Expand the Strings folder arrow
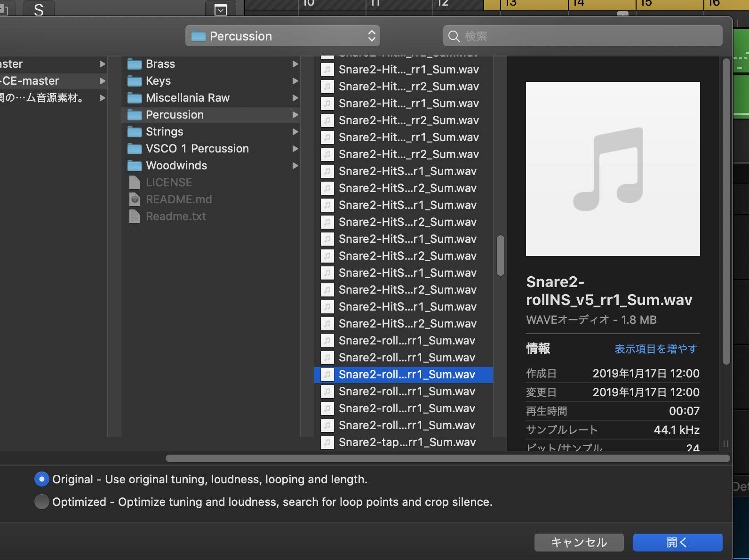The width and height of the screenshot is (749, 560). 295,132
